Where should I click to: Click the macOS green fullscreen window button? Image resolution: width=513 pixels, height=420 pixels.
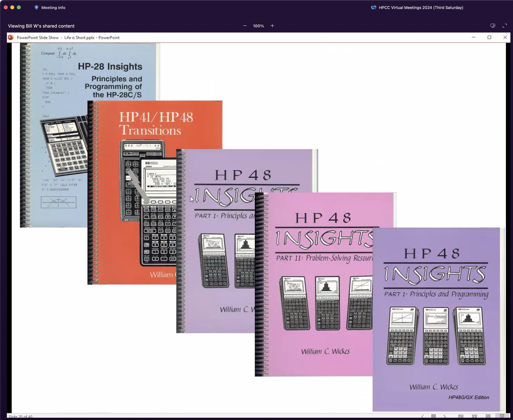[19, 8]
